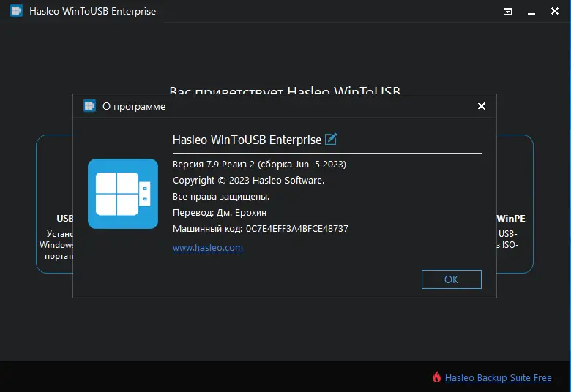Click the small icon in About dialog title
571x392 pixels.
[x=89, y=106]
